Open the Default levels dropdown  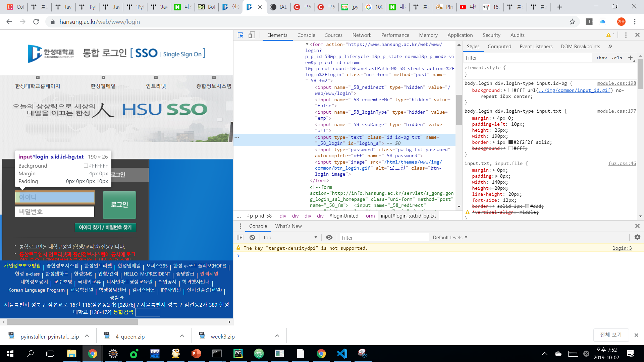[450, 238]
